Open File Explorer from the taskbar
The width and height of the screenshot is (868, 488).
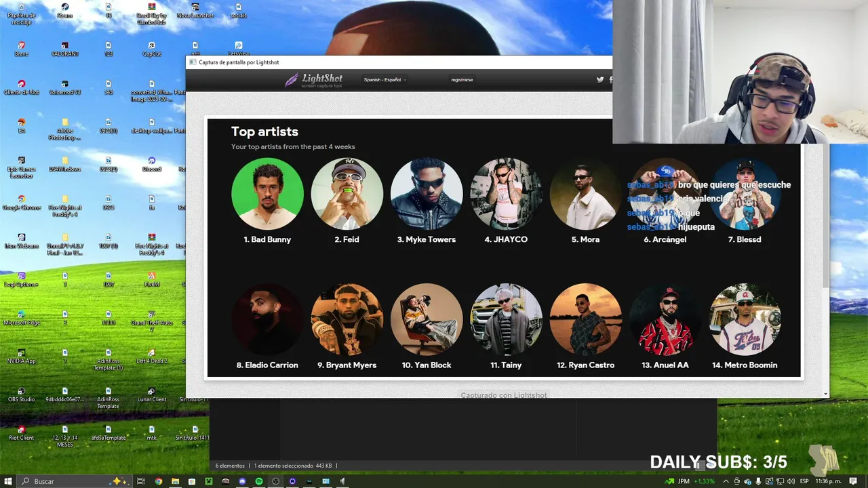point(175,481)
